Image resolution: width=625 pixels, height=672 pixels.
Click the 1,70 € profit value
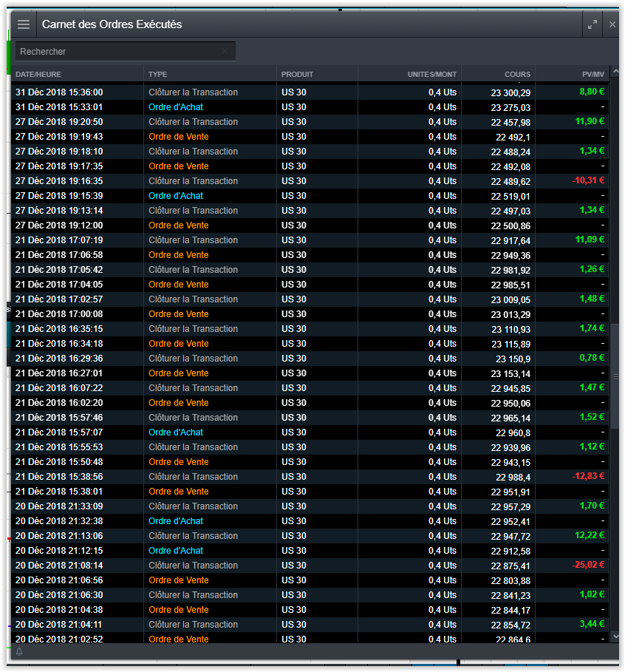pos(592,506)
